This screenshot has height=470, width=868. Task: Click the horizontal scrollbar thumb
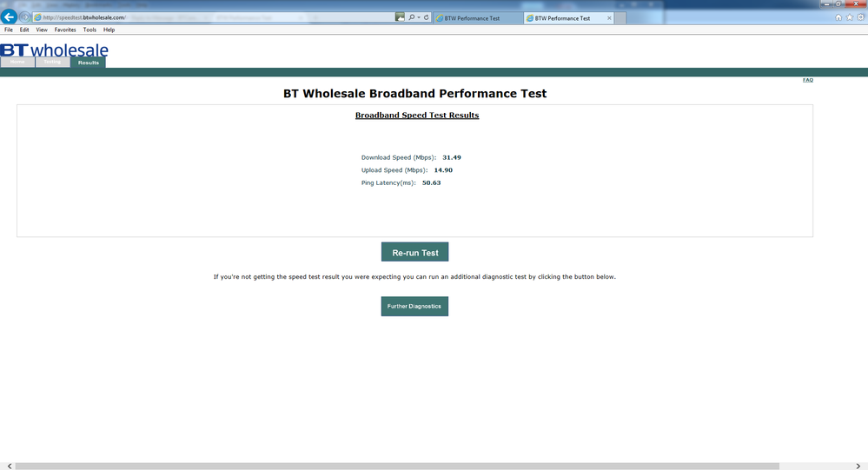point(397,467)
